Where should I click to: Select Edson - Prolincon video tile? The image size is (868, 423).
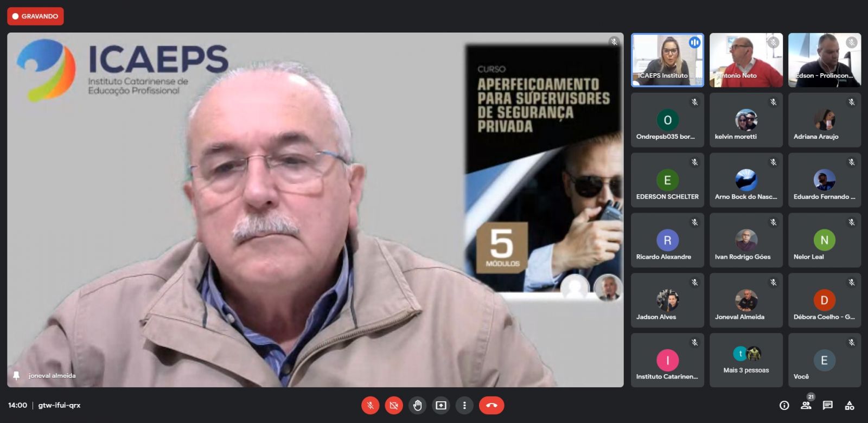(825, 60)
